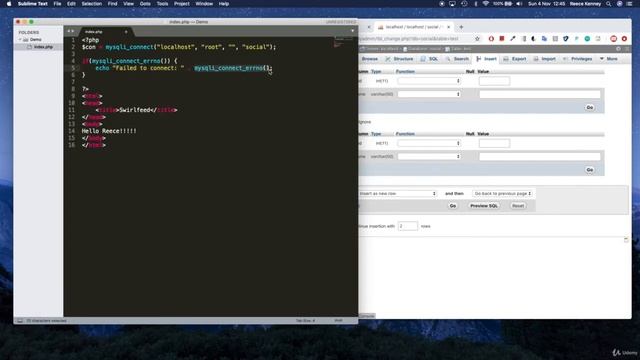Click the blue translate extension icon

click(x=544, y=39)
